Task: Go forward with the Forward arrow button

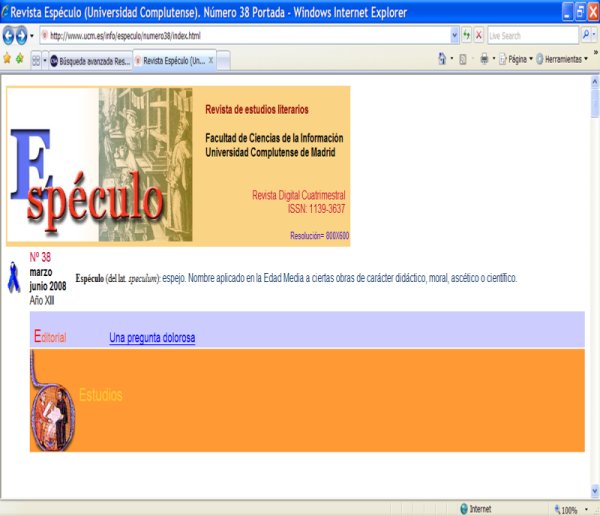Action: point(21,36)
